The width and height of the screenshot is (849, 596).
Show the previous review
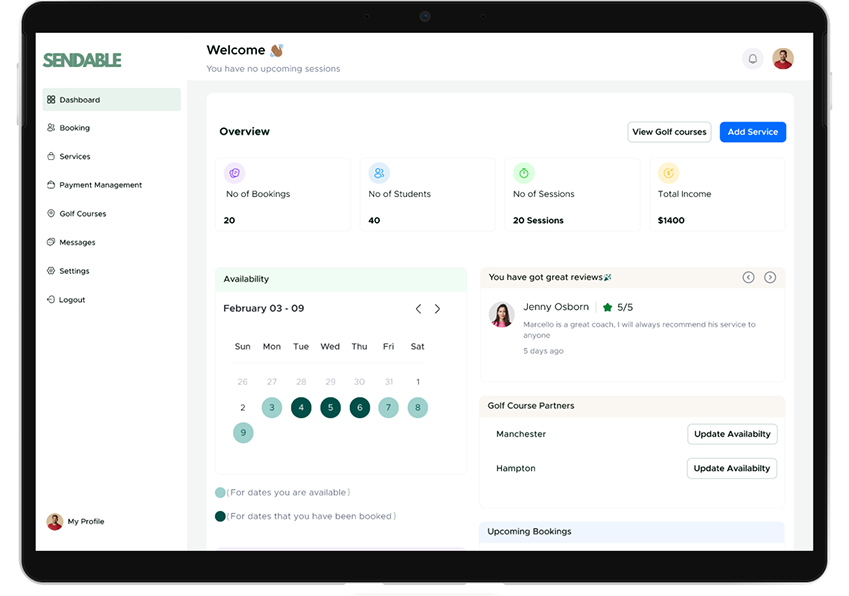click(748, 277)
